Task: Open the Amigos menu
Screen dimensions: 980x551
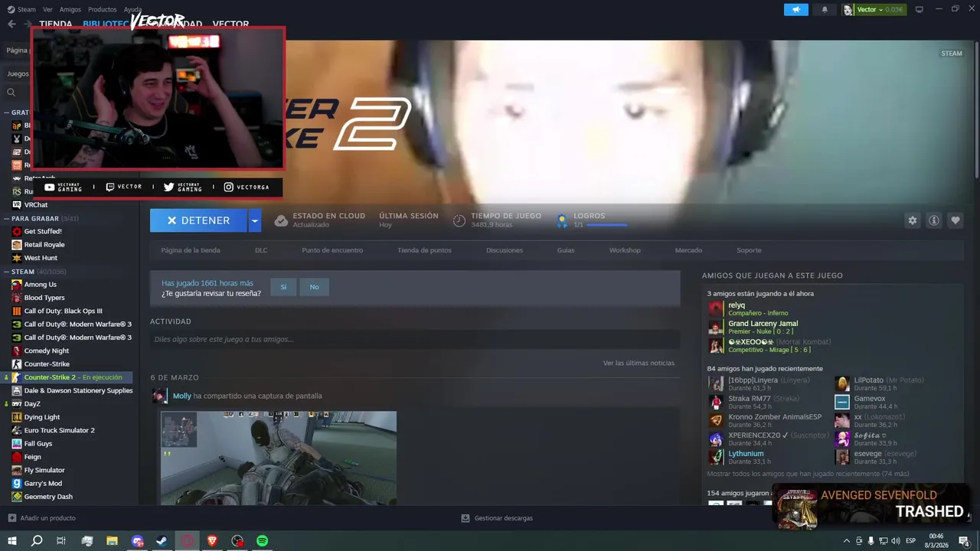Action: [70, 9]
